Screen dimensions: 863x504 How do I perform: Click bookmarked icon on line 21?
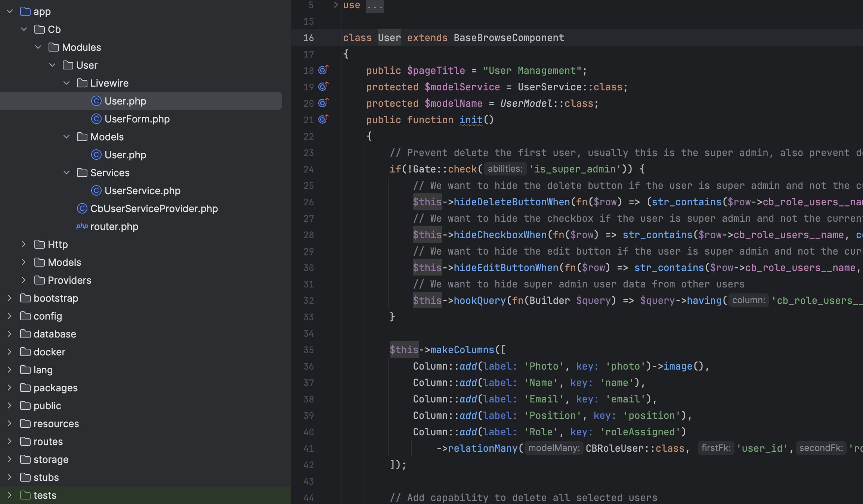tap(324, 119)
